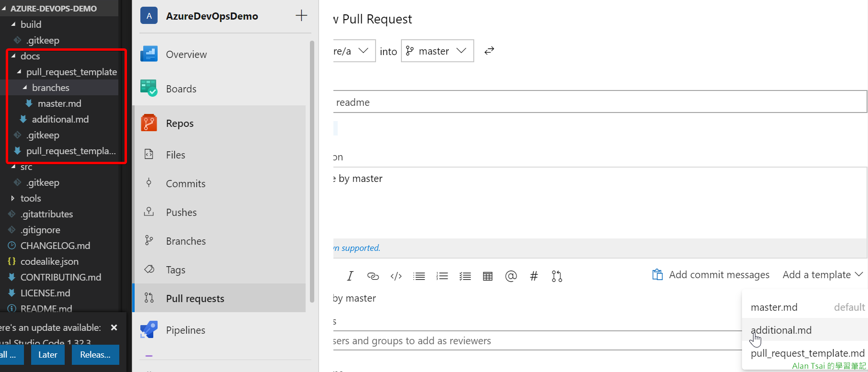Open LICENSE.md in explorer
868x372 pixels.
pyautogui.click(x=45, y=293)
